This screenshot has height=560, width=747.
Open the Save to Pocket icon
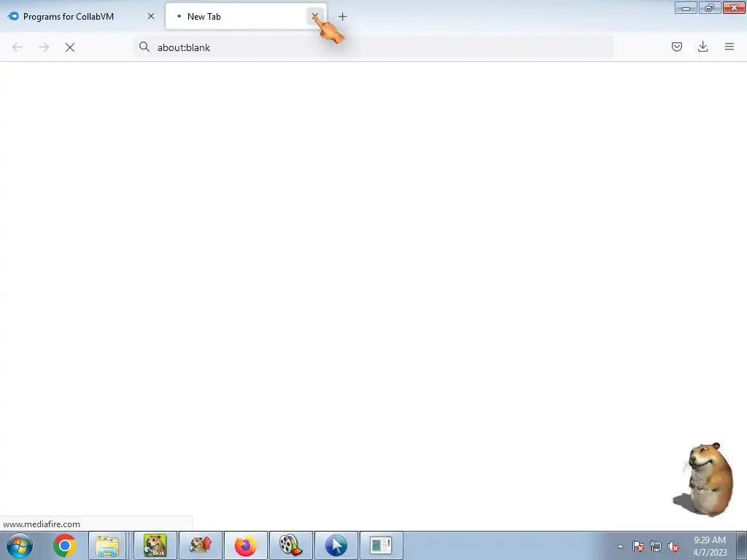click(x=676, y=47)
